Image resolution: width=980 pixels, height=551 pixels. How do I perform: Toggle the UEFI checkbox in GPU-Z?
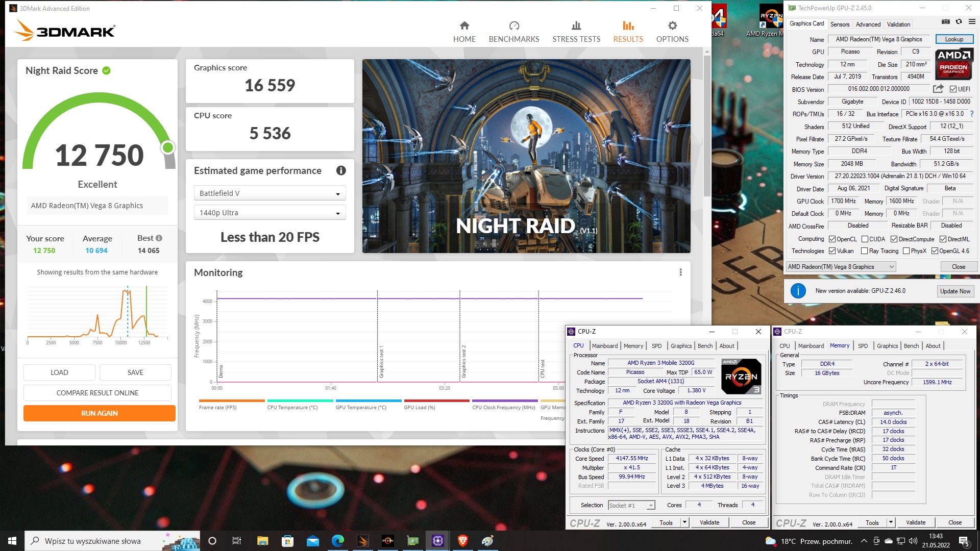tap(953, 89)
